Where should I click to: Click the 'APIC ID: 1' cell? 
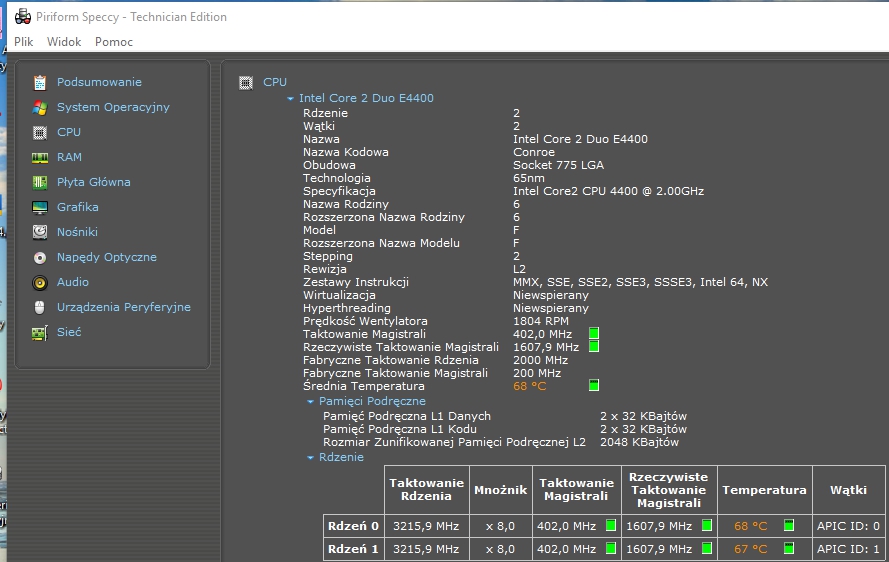click(x=848, y=549)
